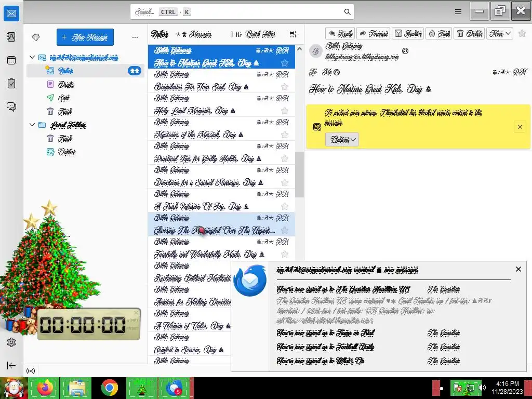Toggle star on Fearfully and Wonderfully Made
This screenshot has height=399, width=532.
pos(285,254)
